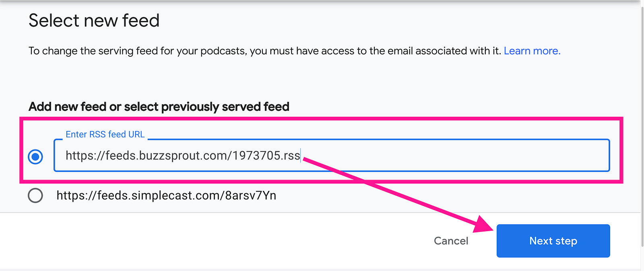The height and width of the screenshot is (271, 644).
Task: Click the feeds.simplecast.com/8arsv7Yn URL label
Action: (x=166, y=195)
